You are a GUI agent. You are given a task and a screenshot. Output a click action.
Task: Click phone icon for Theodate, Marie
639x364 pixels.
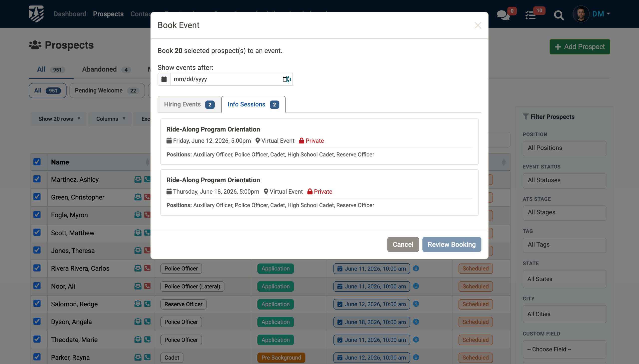147,340
